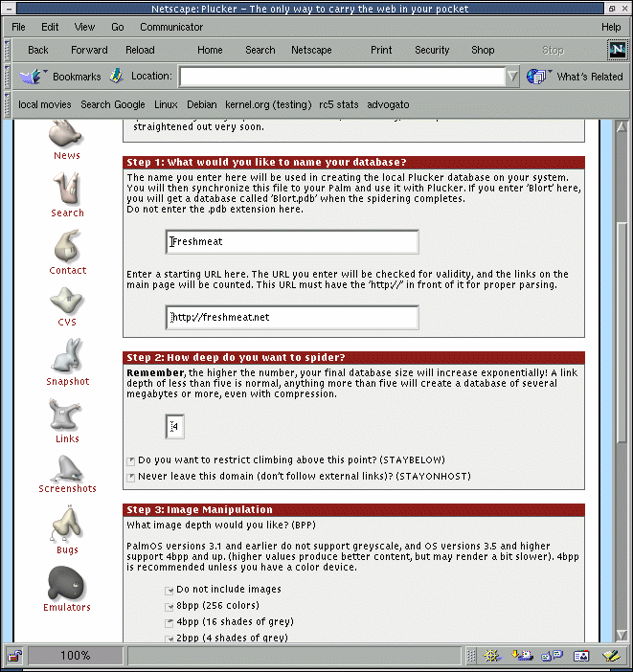Image resolution: width=633 pixels, height=672 pixels.
Task: Click the component bar grip handle
Action: tap(471, 656)
